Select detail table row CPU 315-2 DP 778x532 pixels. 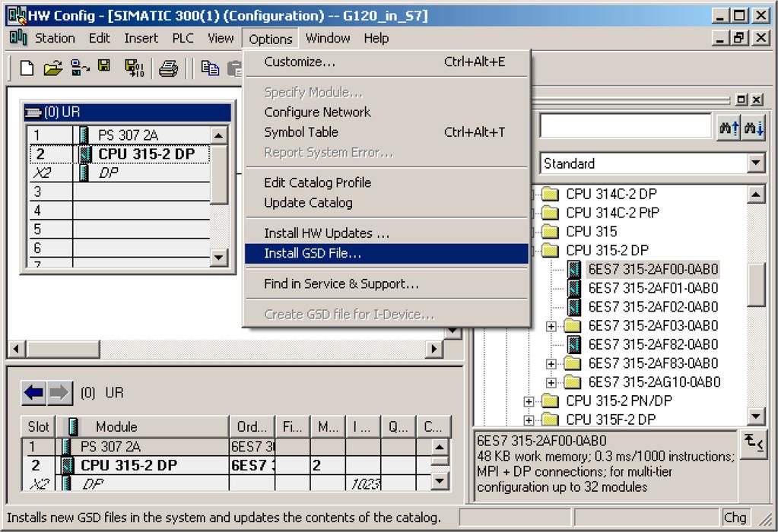(x=227, y=466)
